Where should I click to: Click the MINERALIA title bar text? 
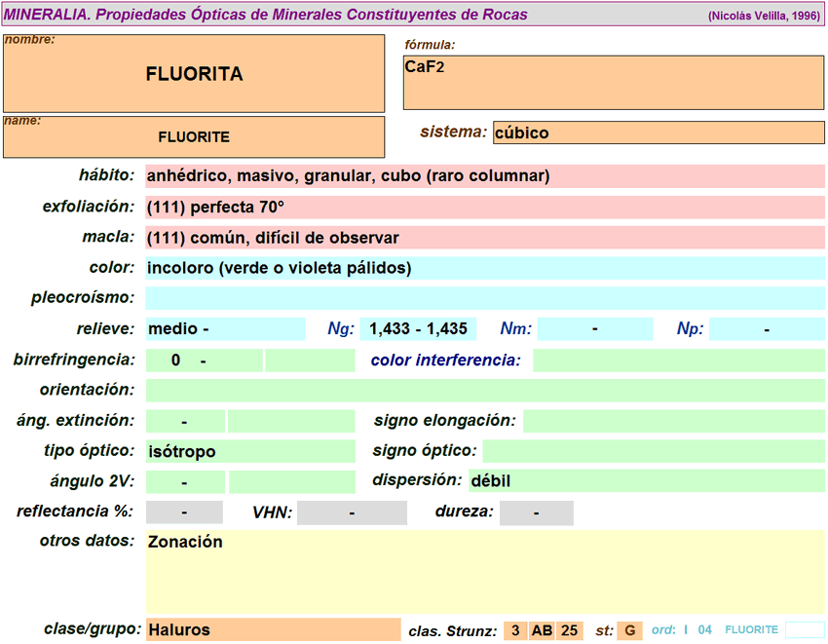(x=266, y=15)
